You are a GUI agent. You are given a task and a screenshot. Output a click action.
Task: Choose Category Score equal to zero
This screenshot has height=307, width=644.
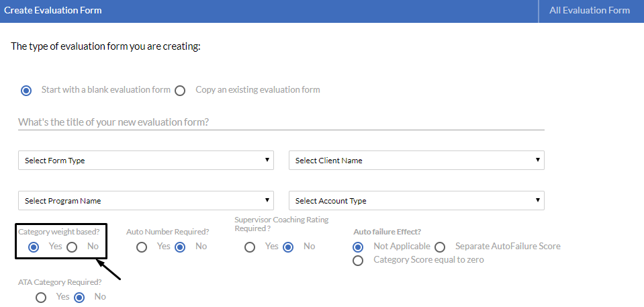pos(358,261)
